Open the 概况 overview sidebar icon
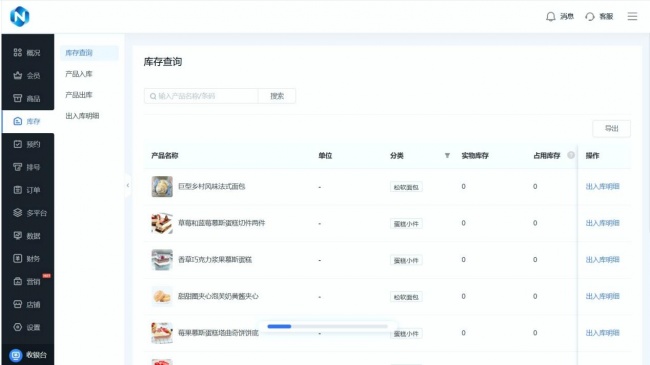650x365 pixels. pyautogui.click(x=17, y=53)
